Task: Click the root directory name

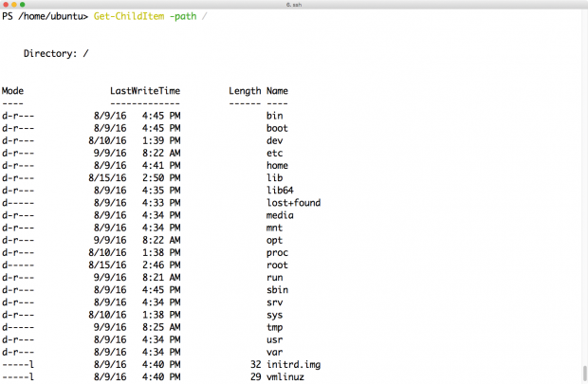Action: click(277, 265)
